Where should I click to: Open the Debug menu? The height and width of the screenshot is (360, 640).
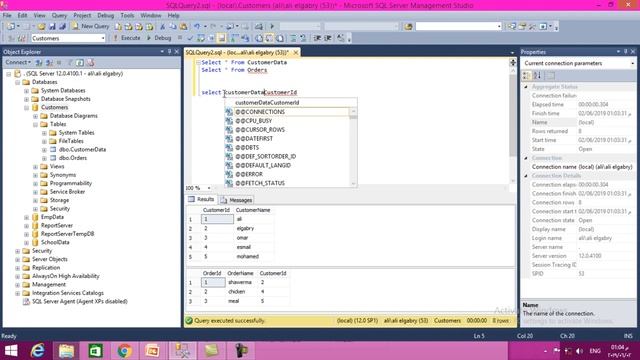coord(105,16)
